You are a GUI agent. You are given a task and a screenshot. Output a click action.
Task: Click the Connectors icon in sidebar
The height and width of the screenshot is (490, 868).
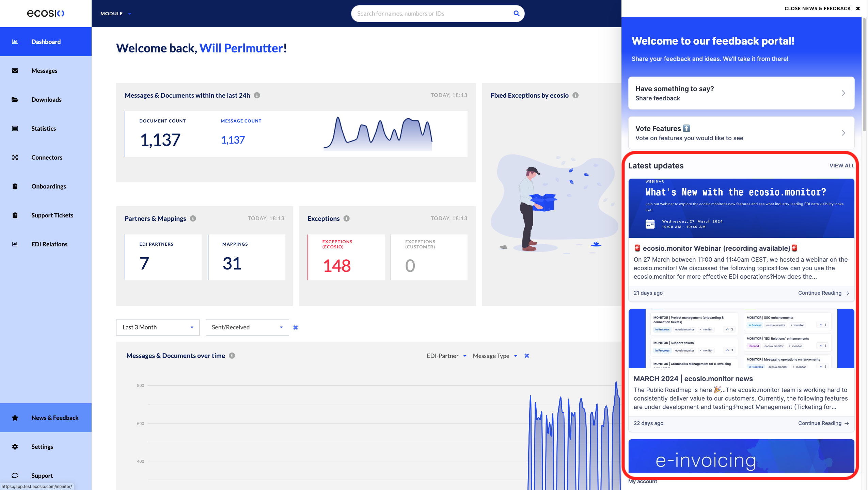(x=15, y=157)
